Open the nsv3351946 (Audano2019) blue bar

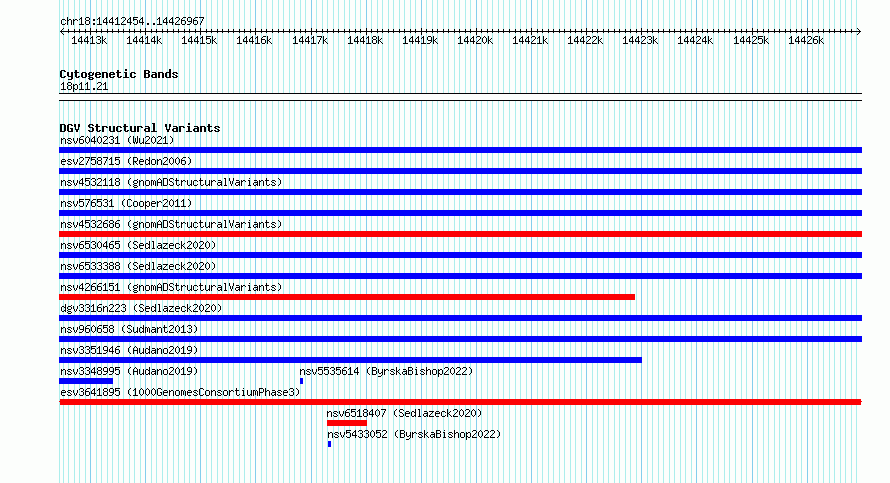point(350,360)
